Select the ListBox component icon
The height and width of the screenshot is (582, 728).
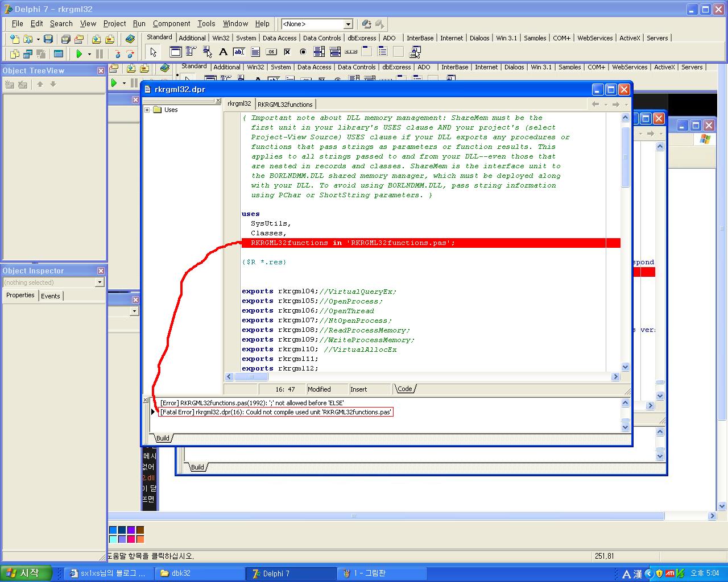[319, 52]
